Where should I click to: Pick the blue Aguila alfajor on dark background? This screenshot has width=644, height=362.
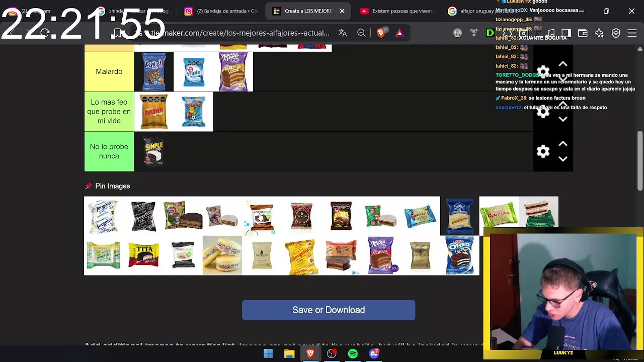click(460, 216)
